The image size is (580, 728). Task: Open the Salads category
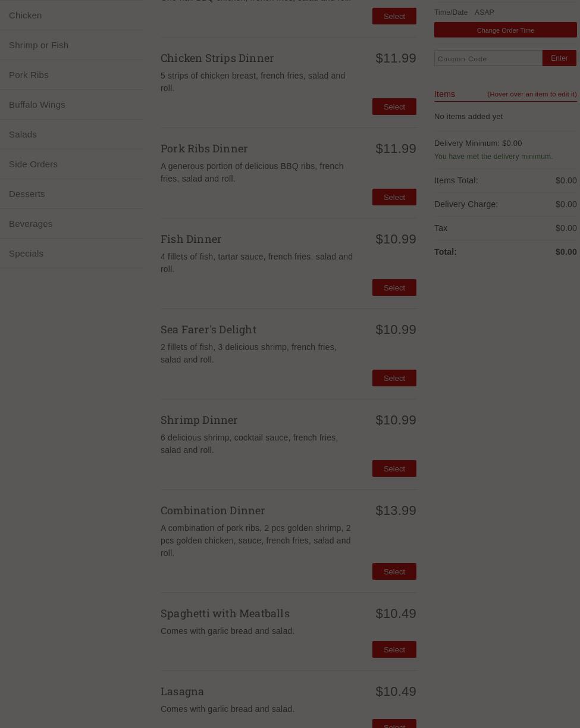coord(23,135)
